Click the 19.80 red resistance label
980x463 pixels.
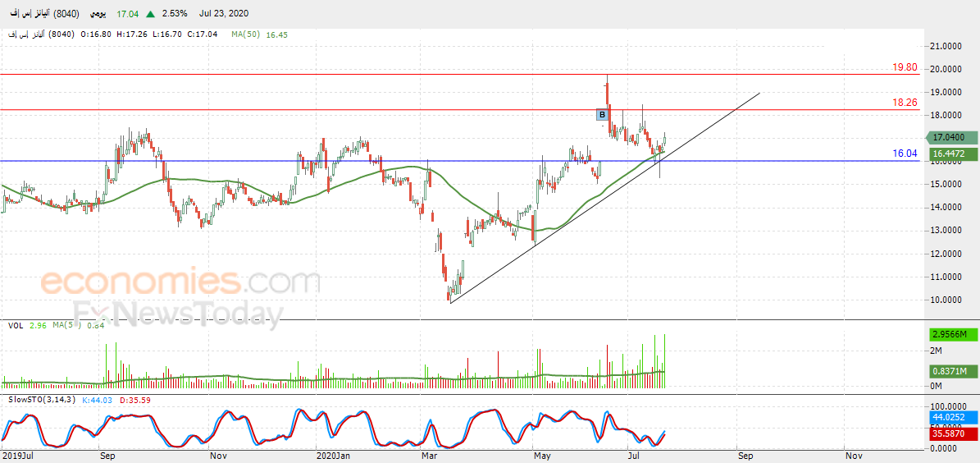click(x=905, y=67)
